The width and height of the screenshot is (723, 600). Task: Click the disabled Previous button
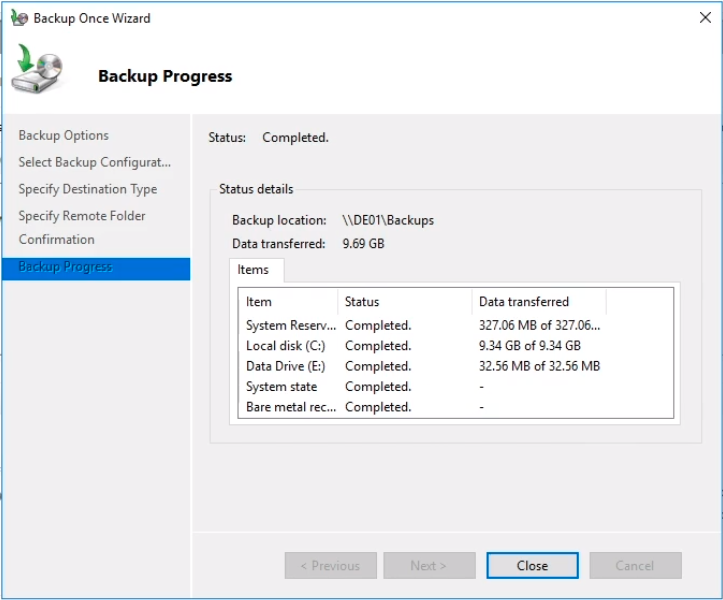(x=331, y=565)
